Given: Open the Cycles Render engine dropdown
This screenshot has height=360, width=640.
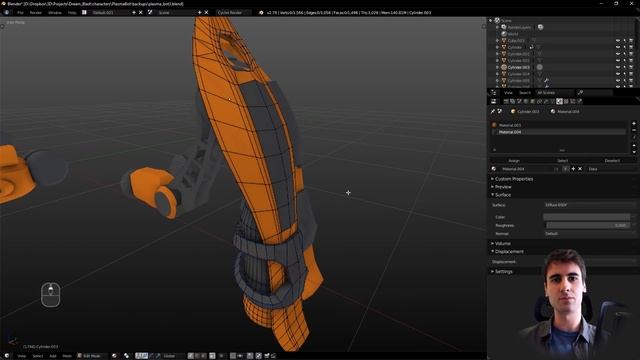Looking at the screenshot, I should (233, 13).
